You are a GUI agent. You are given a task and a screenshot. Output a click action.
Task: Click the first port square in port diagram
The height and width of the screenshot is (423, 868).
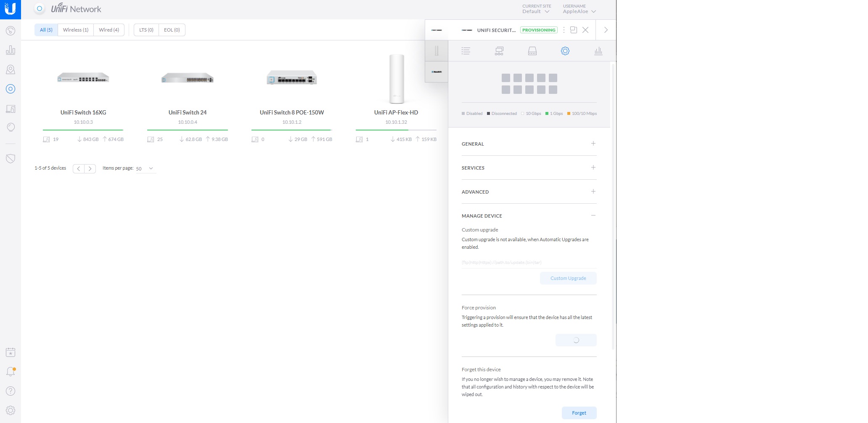click(506, 78)
